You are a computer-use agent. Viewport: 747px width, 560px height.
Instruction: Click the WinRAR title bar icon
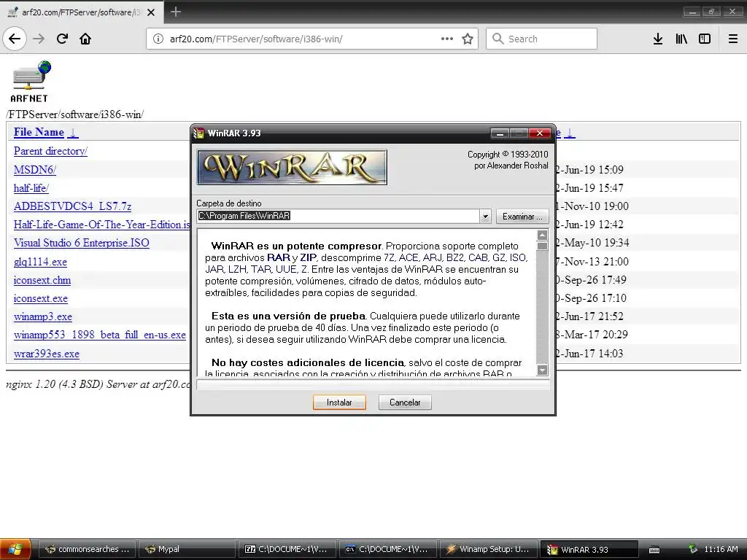198,133
